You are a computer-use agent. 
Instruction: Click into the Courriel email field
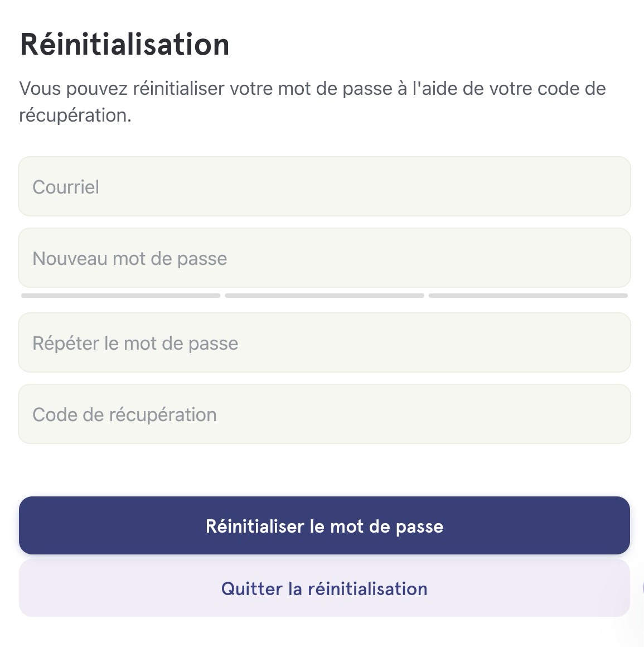point(325,186)
